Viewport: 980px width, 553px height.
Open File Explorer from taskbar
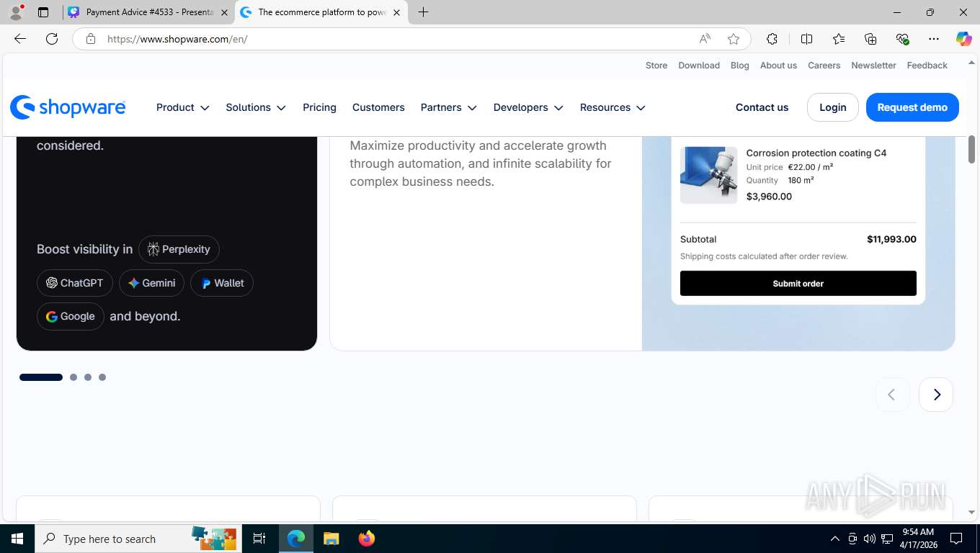coord(331,539)
